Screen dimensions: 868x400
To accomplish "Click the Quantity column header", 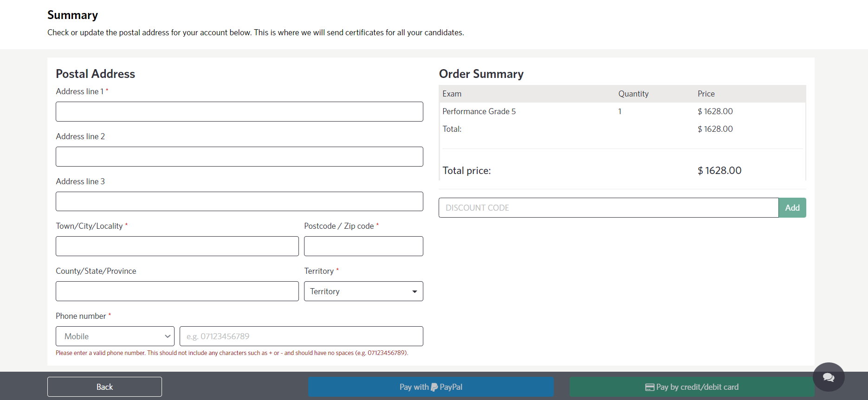I will (633, 94).
